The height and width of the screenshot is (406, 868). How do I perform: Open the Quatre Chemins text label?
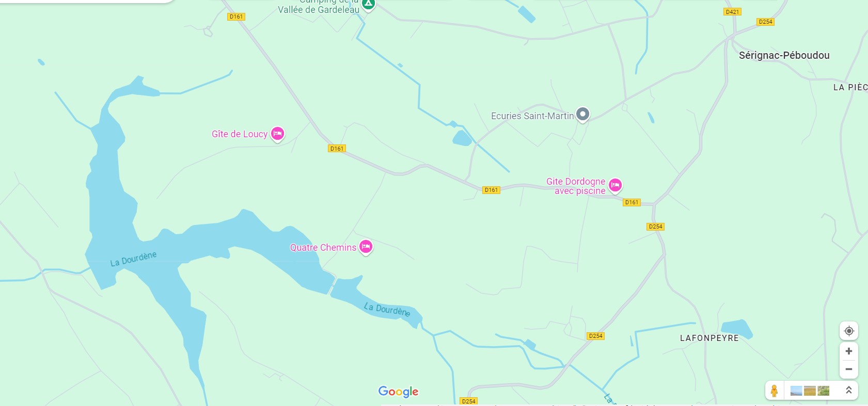click(323, 248)
